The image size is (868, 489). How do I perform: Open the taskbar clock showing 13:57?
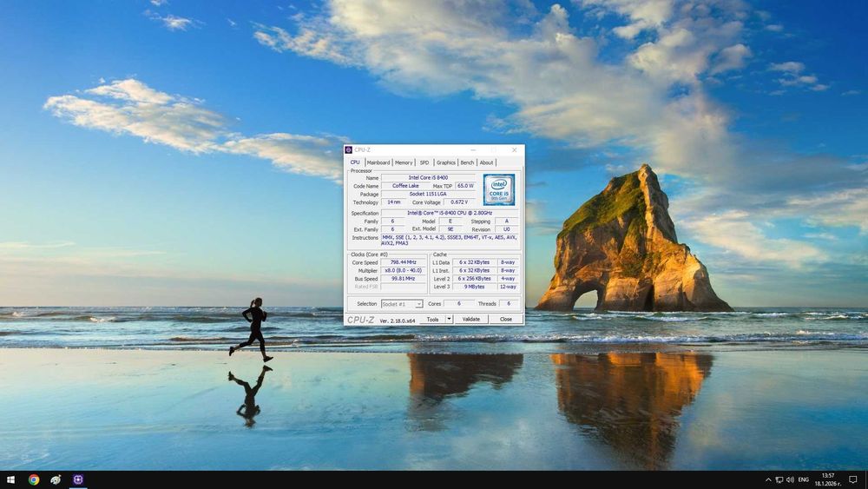(x=827, y=479)
